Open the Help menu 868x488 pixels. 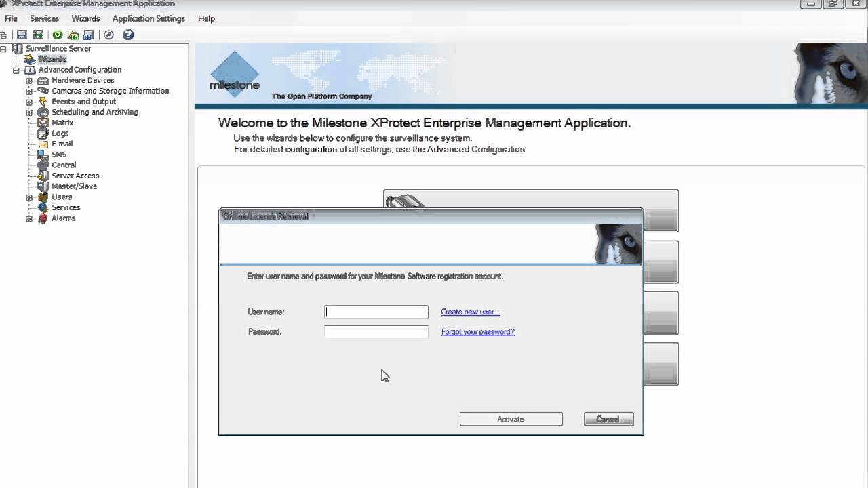(206, 18)
